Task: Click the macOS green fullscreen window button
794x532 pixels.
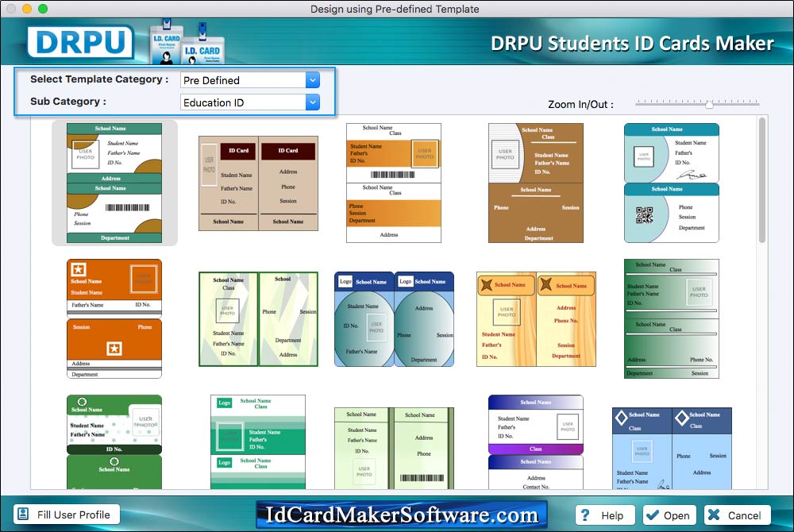Action: 43,9
